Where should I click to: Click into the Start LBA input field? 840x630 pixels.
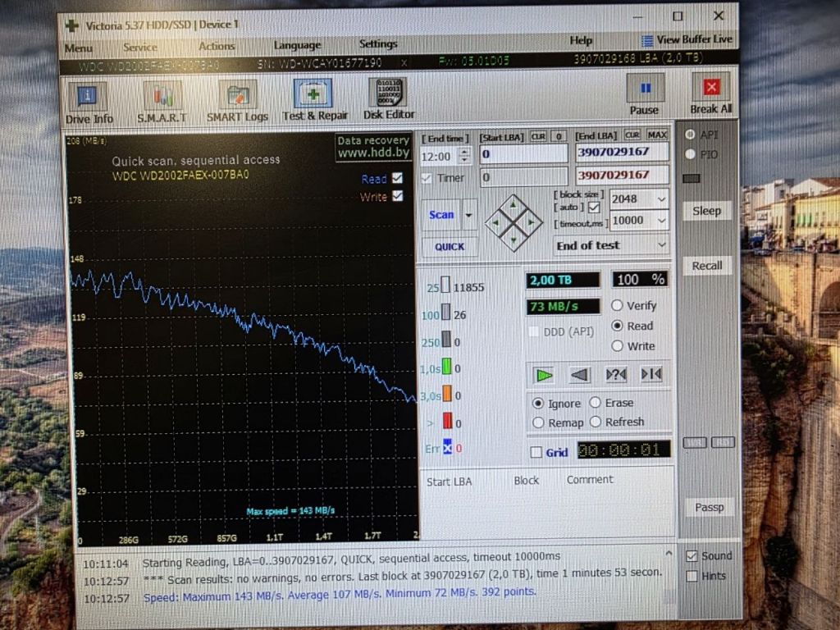(x=523, y=154)
